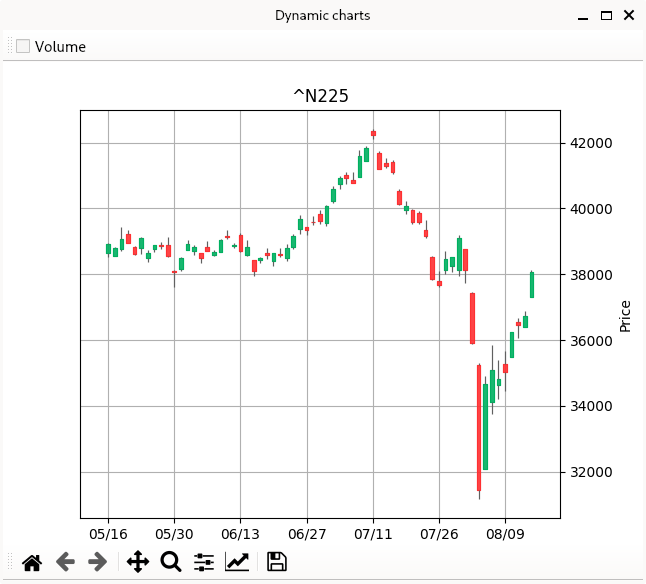Click the 07/11 date axis label
Image resolution: width=646 pixels, height=584 pixels.
pyautogui.click(x=373, y=535)
